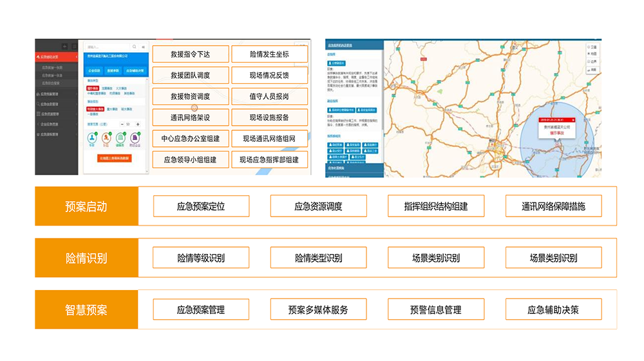This screenshot has width=644, height=361.
Task: Open the 应急辅助决策 tab in blue panel
Action: 134,70
